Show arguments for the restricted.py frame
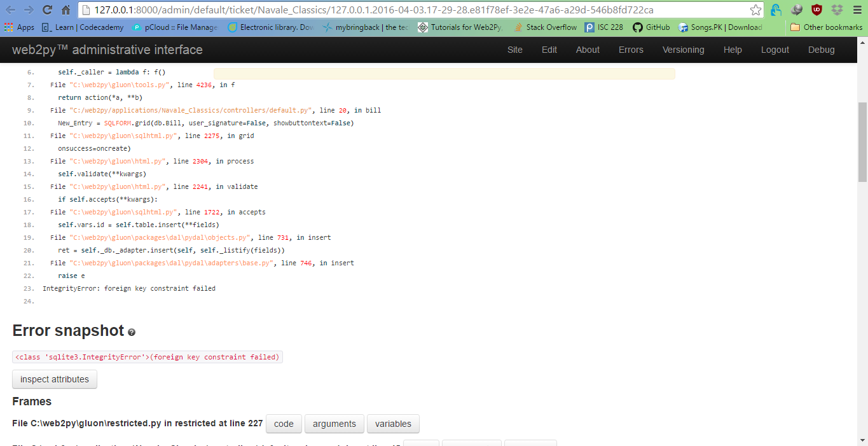Viewport: 868px width, 446px height. point(334,424)
